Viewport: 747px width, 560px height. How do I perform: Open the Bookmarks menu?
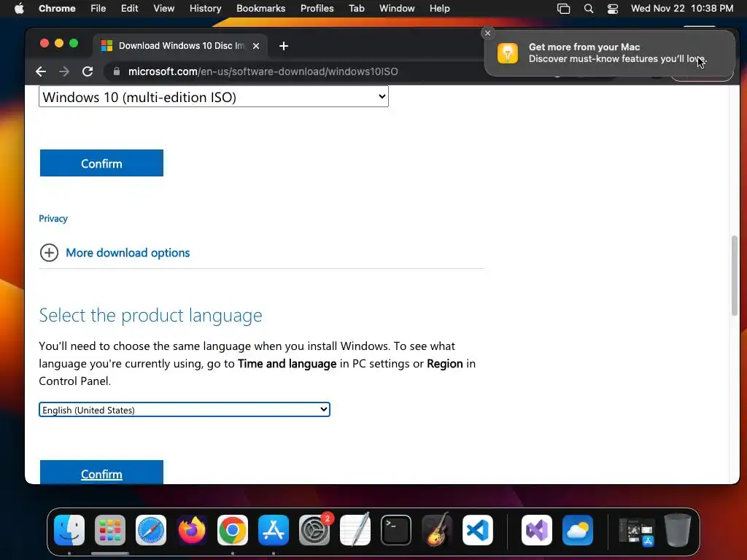[x=260, y=9]
